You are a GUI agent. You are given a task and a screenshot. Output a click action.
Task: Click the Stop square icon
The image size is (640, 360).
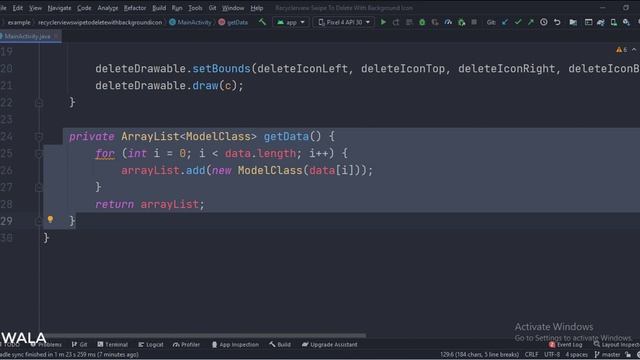[x=474, y=22]
